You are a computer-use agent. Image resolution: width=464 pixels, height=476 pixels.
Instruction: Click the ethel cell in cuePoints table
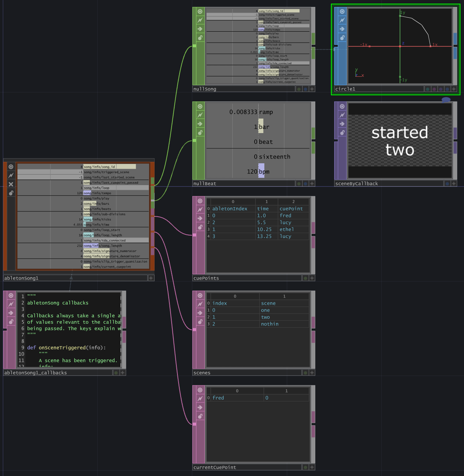point(287,229)
